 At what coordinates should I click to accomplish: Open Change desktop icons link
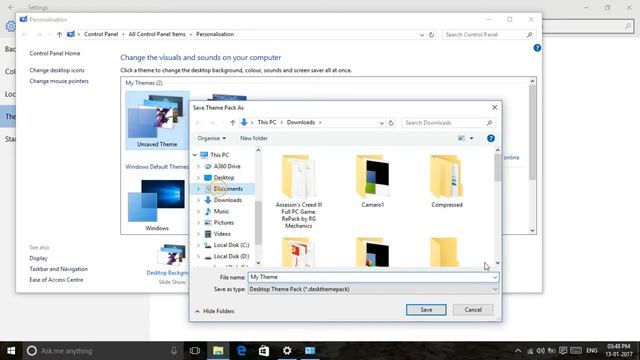click(x=57, y=70)
